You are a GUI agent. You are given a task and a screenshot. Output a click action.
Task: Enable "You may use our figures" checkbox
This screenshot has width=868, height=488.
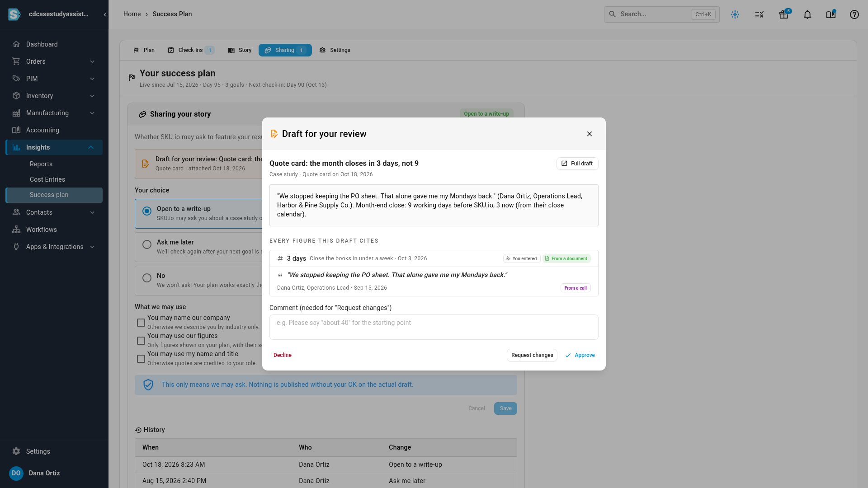(x=141, y=341)
